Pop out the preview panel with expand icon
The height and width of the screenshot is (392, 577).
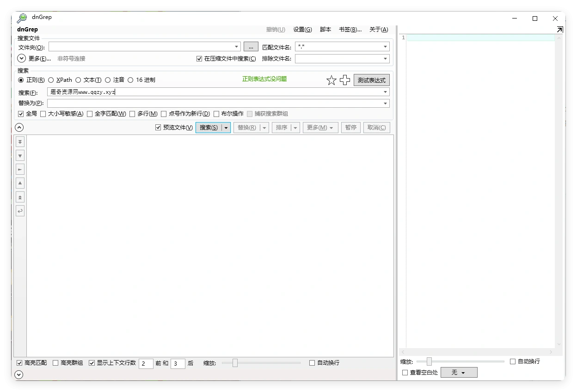(559, 29)
